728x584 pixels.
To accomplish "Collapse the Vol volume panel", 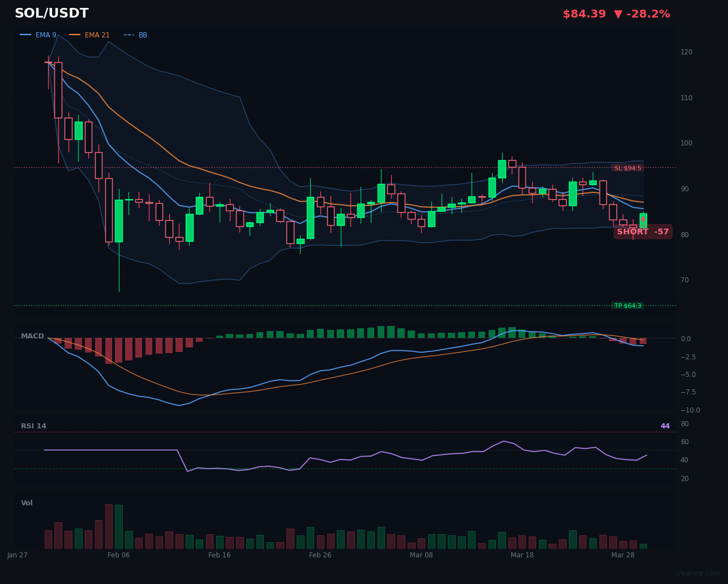I will pyautogui.click(x=26, y=503).
